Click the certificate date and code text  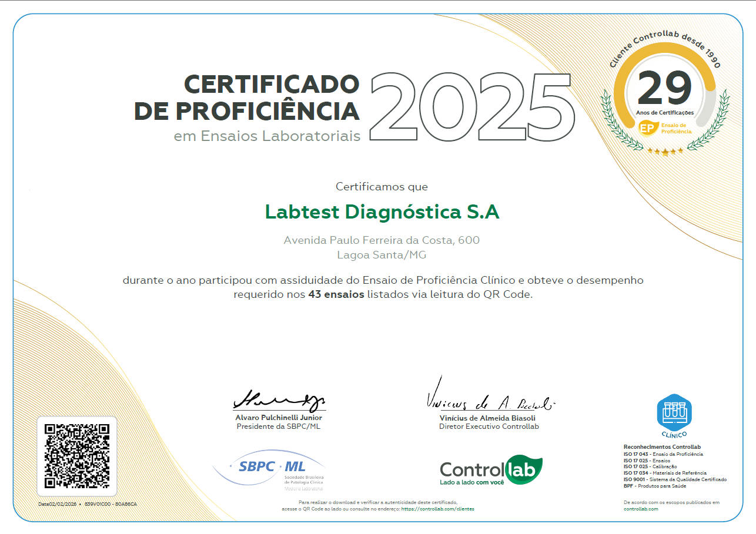[x=88, y=504]
